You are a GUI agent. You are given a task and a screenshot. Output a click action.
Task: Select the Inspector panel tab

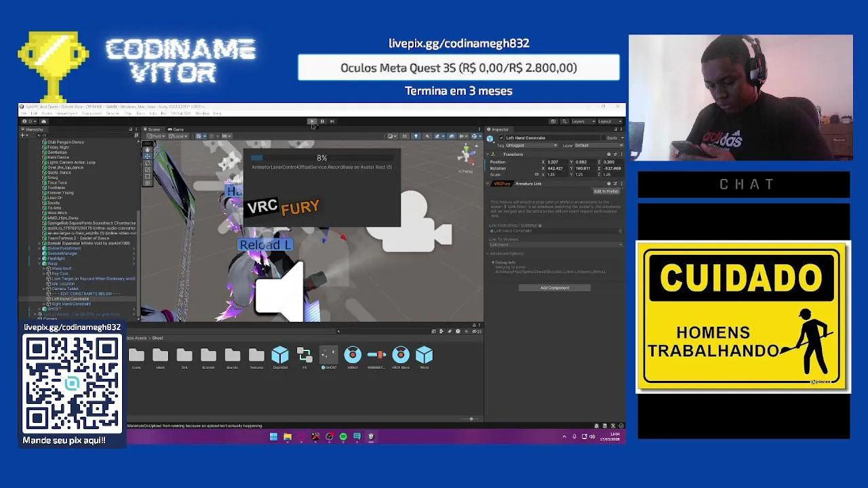(498, 129)
